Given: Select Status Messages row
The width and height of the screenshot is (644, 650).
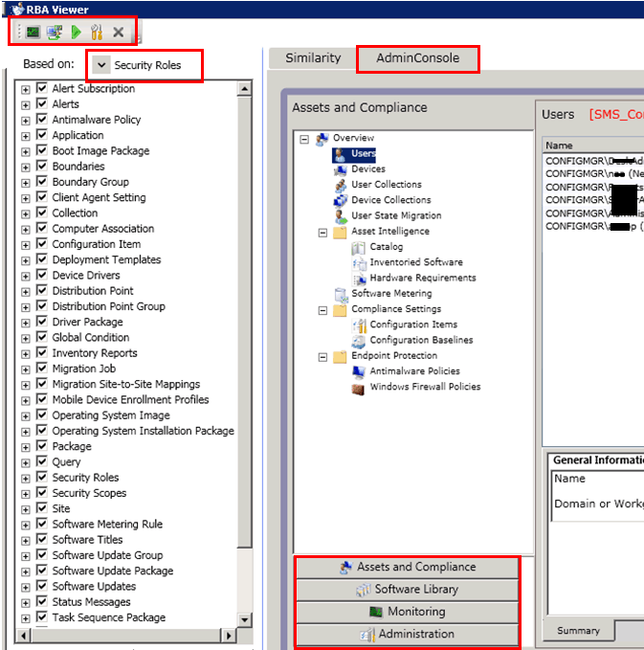Looking at the screenshot, I should pos(91,602).
